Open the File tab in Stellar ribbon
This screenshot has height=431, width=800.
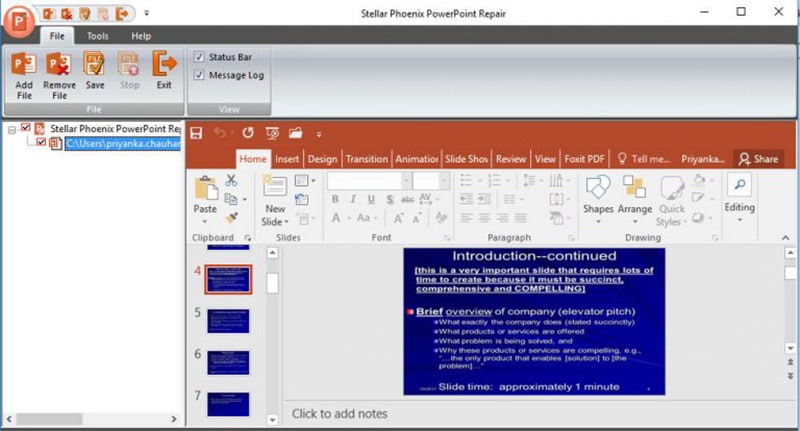57,36
